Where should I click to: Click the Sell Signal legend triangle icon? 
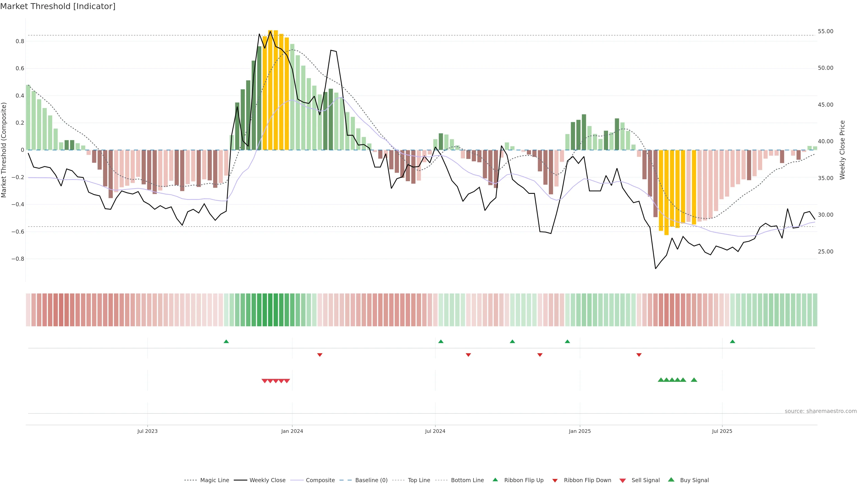click(622, 481)
